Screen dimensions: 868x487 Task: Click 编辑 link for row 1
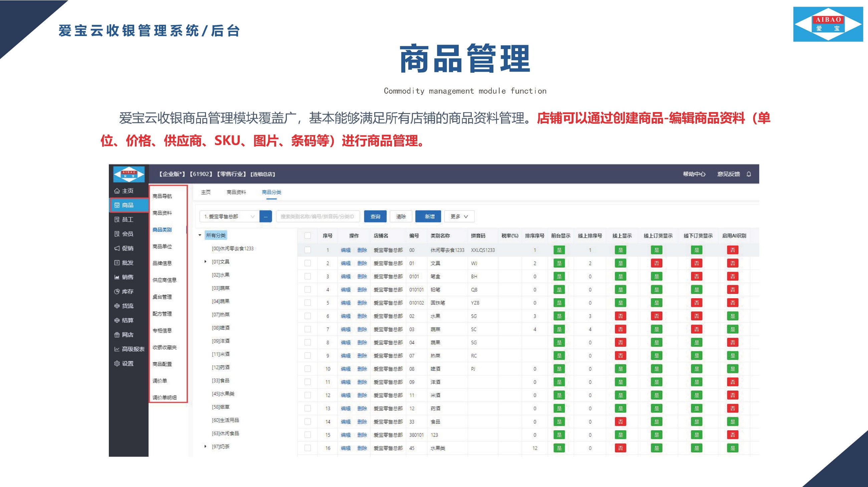346,250
